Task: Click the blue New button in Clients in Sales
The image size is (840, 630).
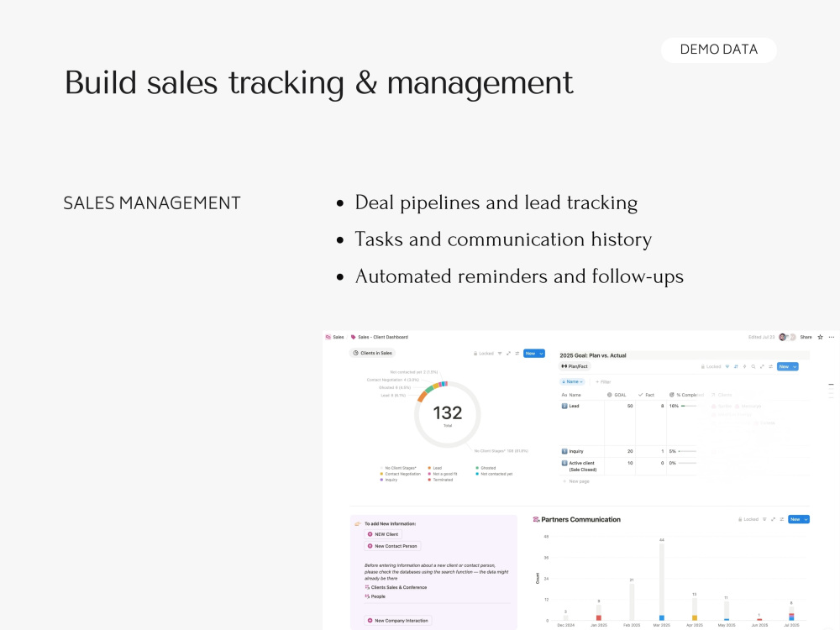Action: point(530,354)
